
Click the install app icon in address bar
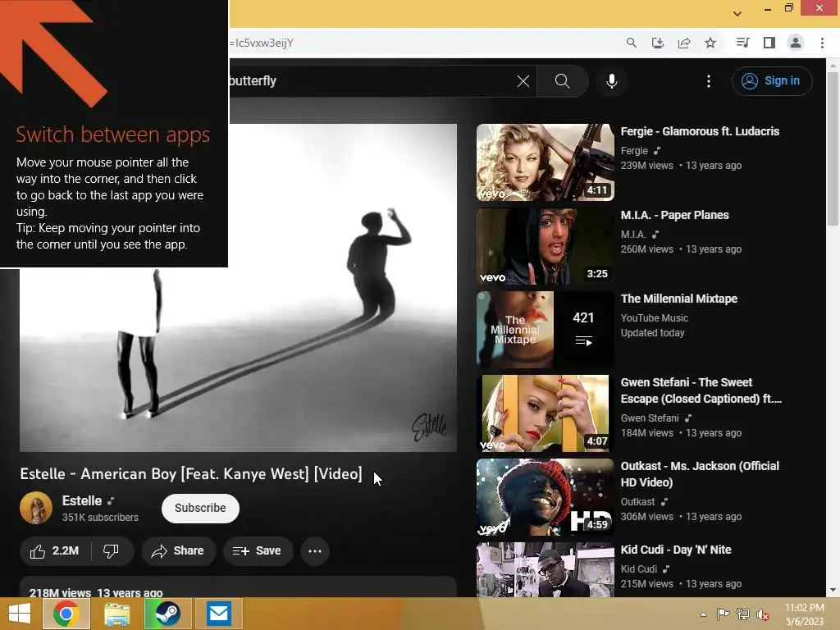(x=657, y=43)
